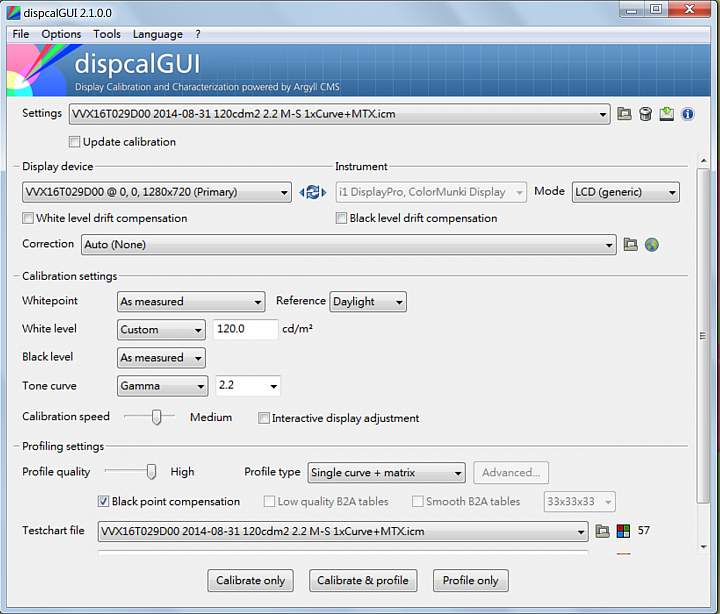Open the Correction Auto (None) dropdown
The height and width of the screenshot is (614, 720).
pos(349,244)
